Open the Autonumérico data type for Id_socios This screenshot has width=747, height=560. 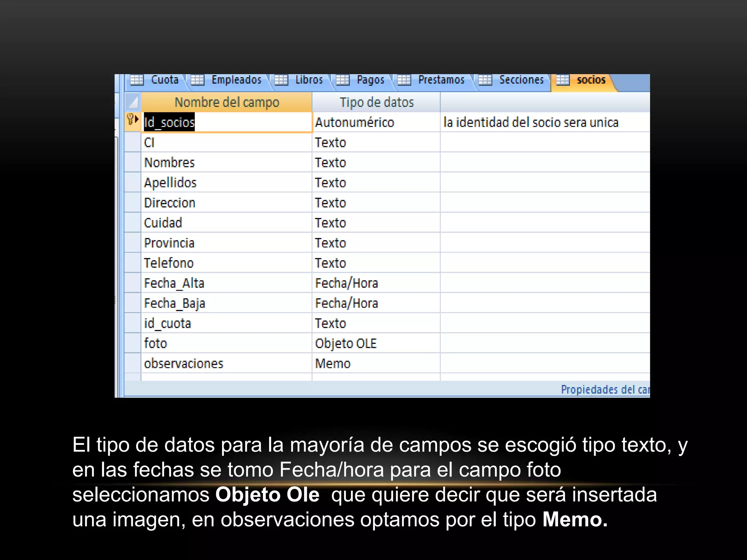click(376, 122)
